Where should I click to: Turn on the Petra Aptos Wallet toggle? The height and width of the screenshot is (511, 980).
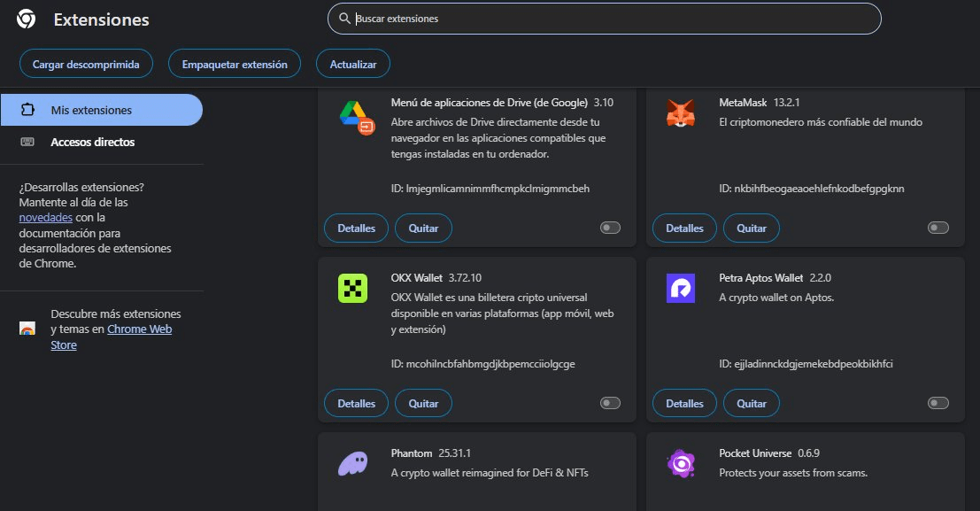pyautogui.click(x=938, y=403)
